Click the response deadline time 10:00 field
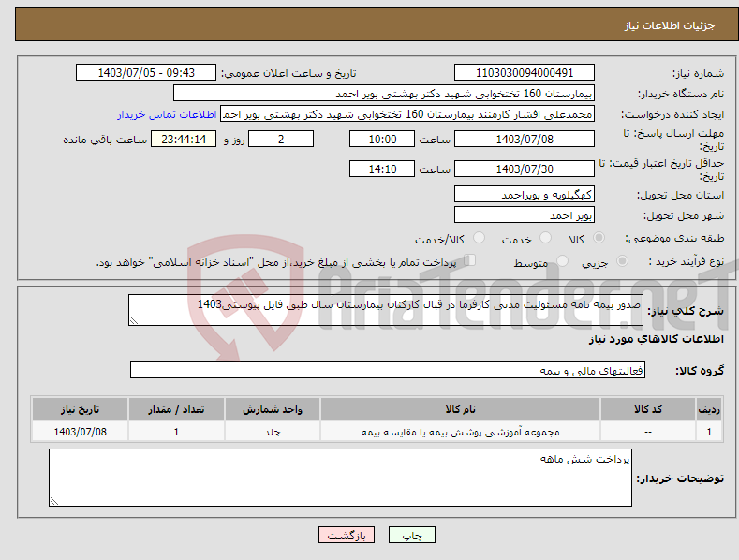This screenshot has height=560, width=739. coord(382,139)
